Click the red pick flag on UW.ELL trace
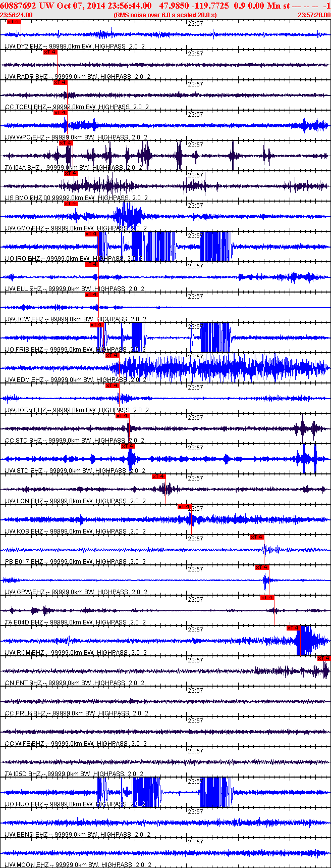The height and width of the screenshot is (868, 331). pyautogui.click(x=91, y=264)
